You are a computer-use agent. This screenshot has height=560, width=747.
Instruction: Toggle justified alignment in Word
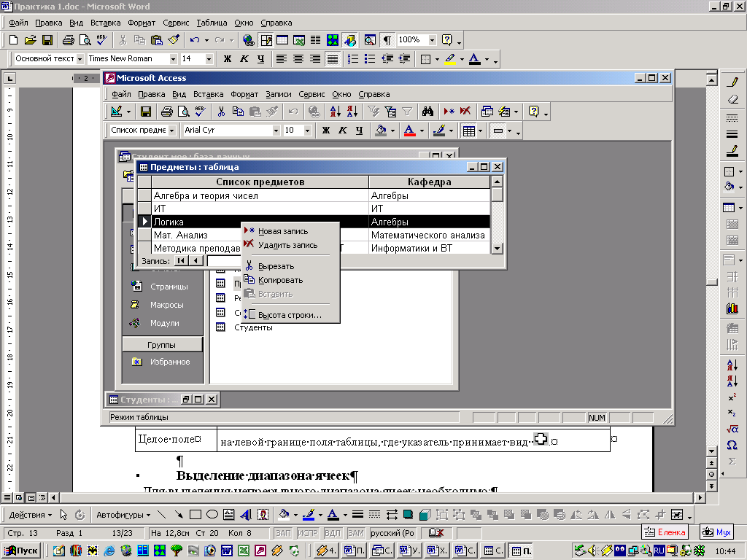332,58
